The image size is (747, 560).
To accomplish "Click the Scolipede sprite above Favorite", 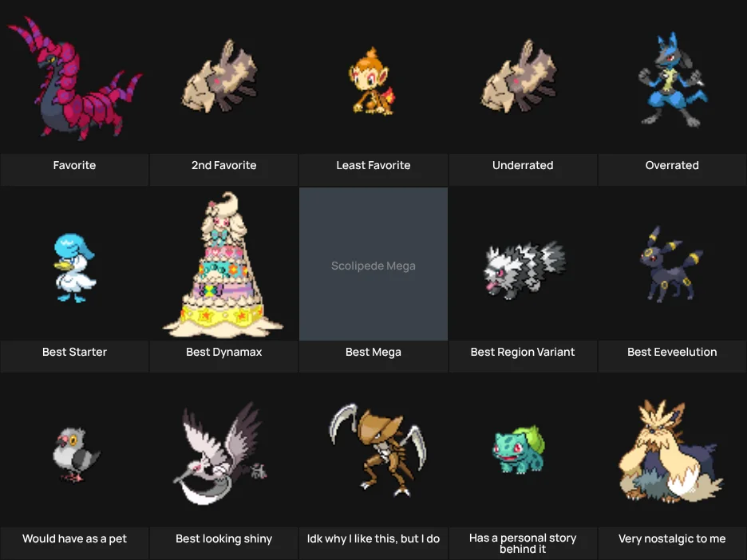I will (74, 78).
